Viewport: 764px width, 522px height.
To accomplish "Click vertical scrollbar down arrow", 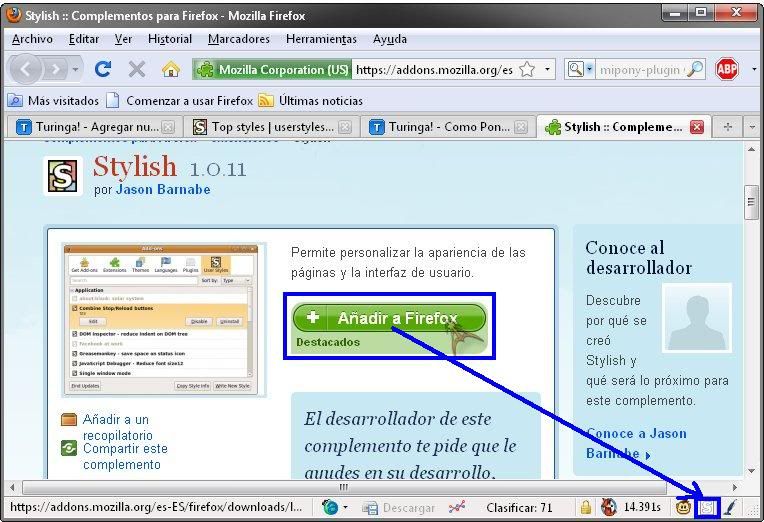I will click(751, 471).
